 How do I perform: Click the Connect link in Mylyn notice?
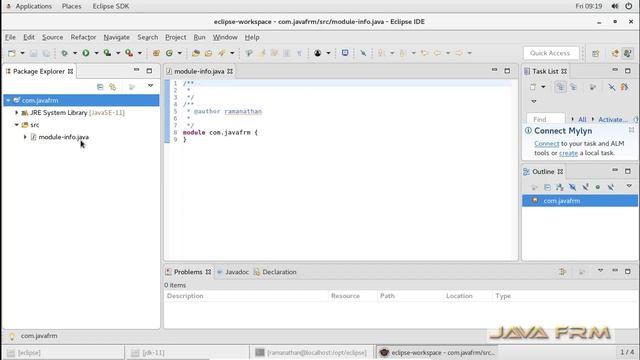(x=547, y=144)
